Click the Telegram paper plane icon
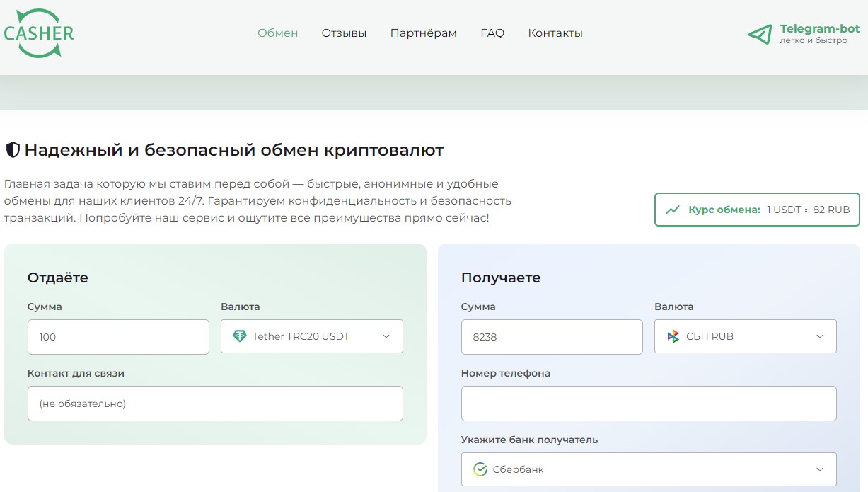The image size is (868, 492). pyautogui.click(x=760, y=34)
